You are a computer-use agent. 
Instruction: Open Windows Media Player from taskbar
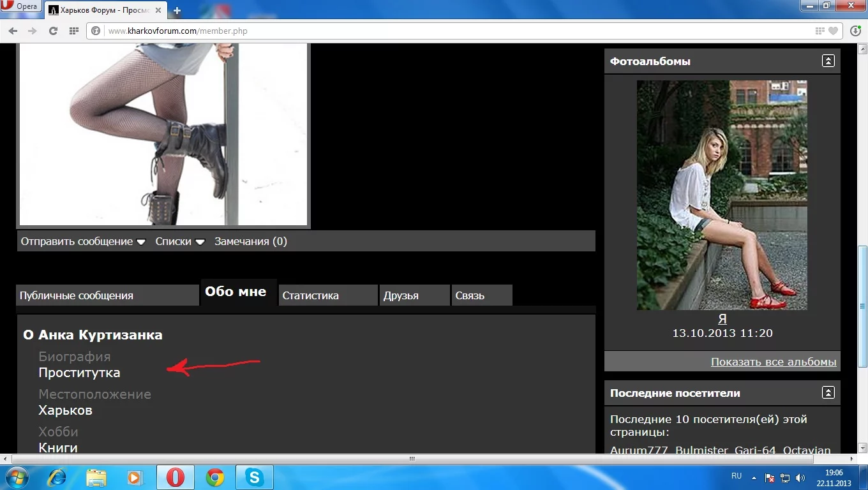pos(136,478)
